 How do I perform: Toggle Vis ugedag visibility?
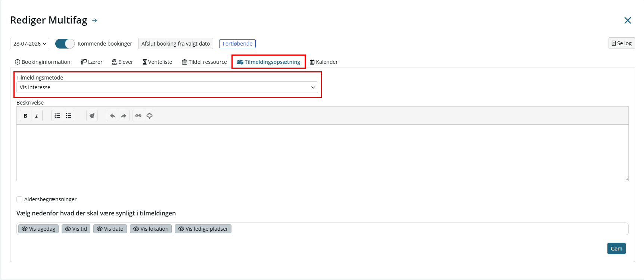38,229
